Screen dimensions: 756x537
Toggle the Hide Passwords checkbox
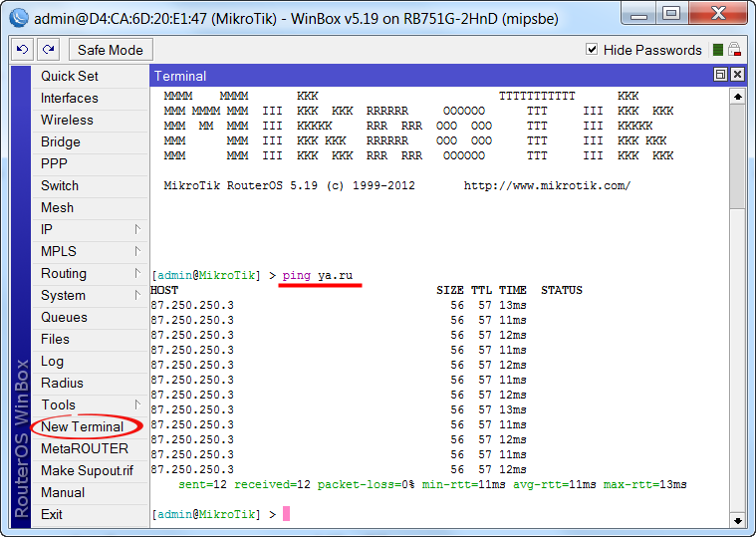[x=592, y=50]
